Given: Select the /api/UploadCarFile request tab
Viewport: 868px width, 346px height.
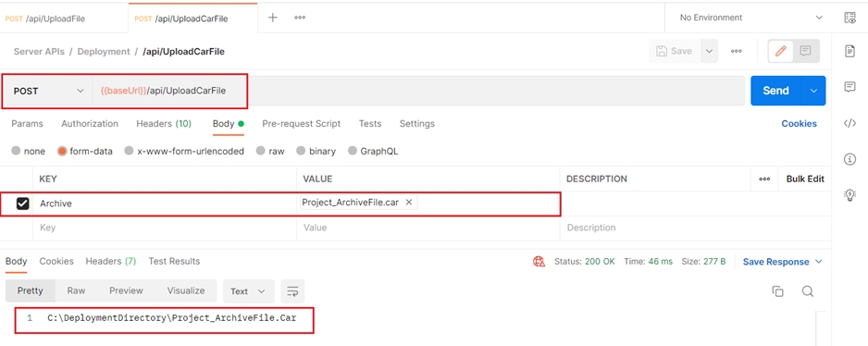Looking at the screenshot, I should (182, 19).
